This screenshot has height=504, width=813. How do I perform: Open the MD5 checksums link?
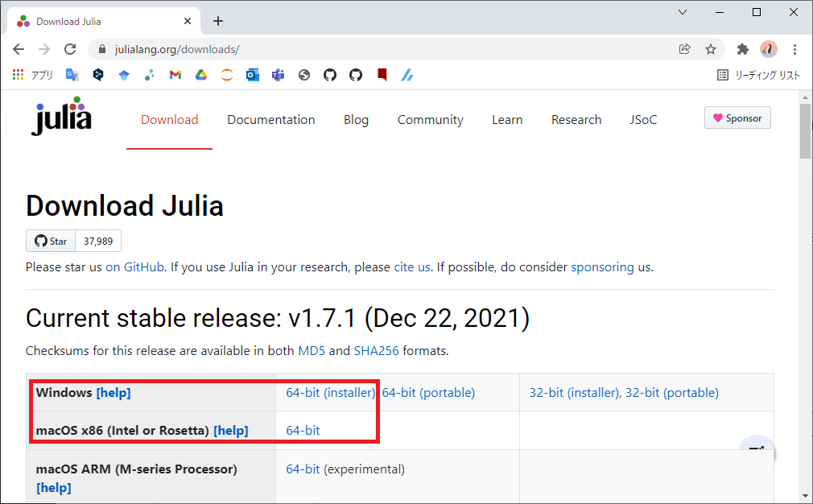pos(312,350)
